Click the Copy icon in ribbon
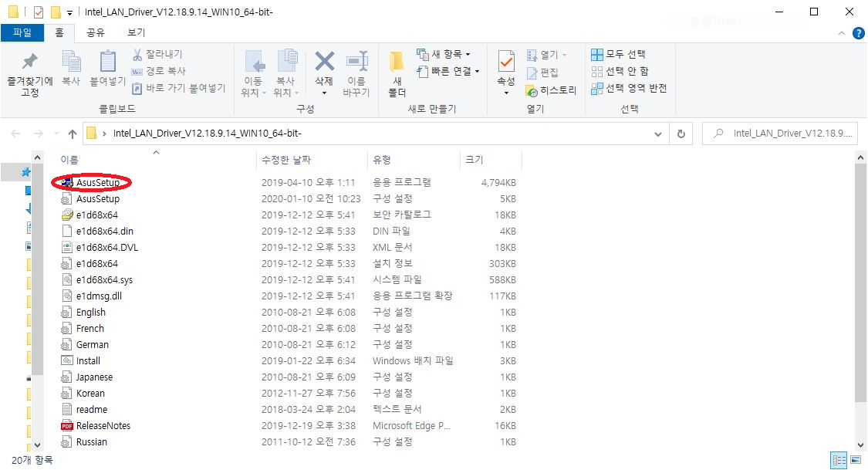 [71, 63]
